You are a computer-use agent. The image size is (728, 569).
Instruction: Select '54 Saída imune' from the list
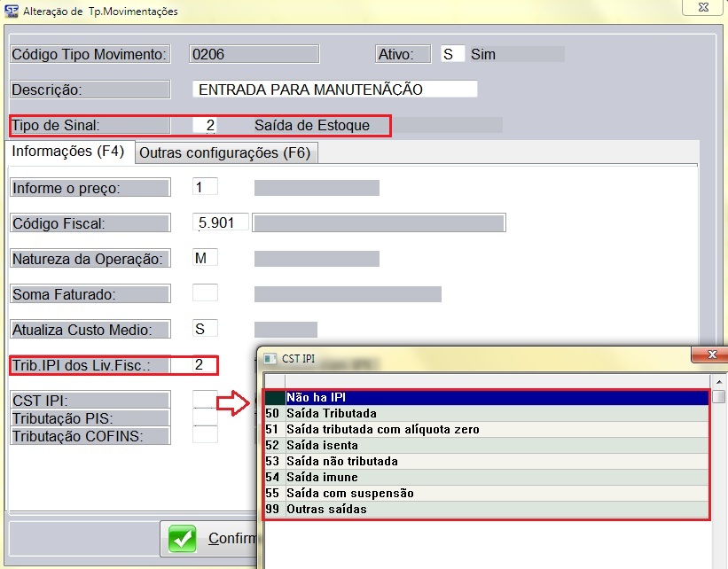(487, 478)
